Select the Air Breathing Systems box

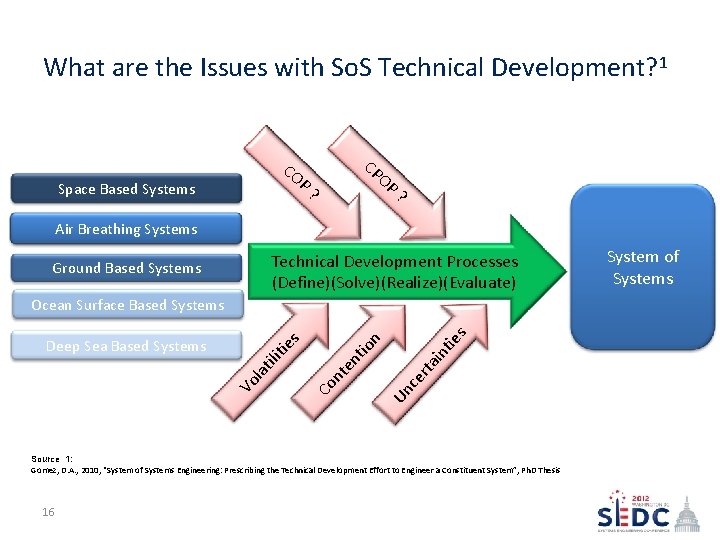click(x=126, y=228)
